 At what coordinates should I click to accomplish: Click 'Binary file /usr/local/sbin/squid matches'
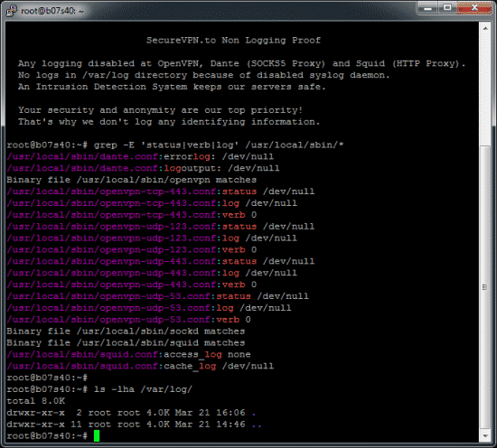pos(126,343)
